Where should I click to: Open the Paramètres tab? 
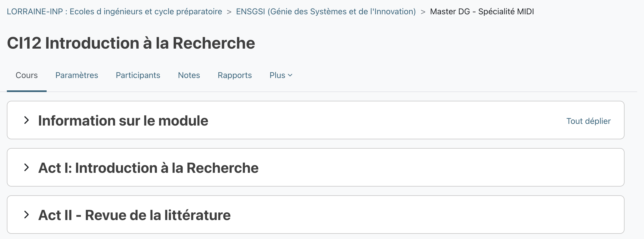click(77, 75)
